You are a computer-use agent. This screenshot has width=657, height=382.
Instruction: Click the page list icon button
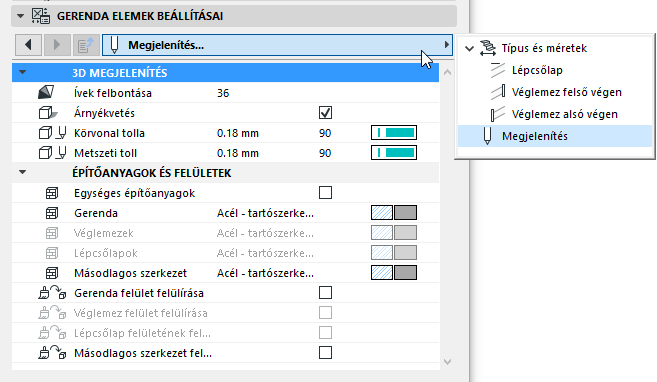86,45
